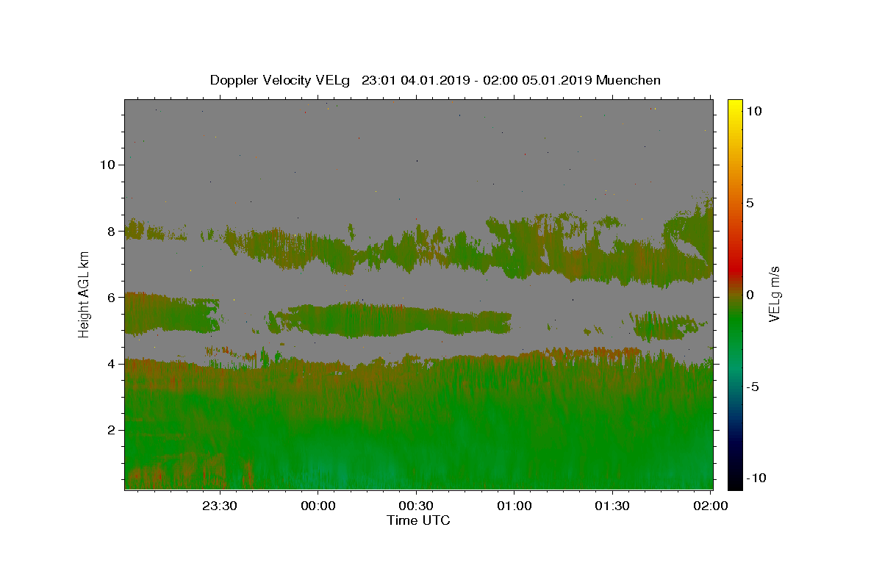Screen dimensions: 882x588
Task: Click the '2' height tick label
Action: coord(112,430)
